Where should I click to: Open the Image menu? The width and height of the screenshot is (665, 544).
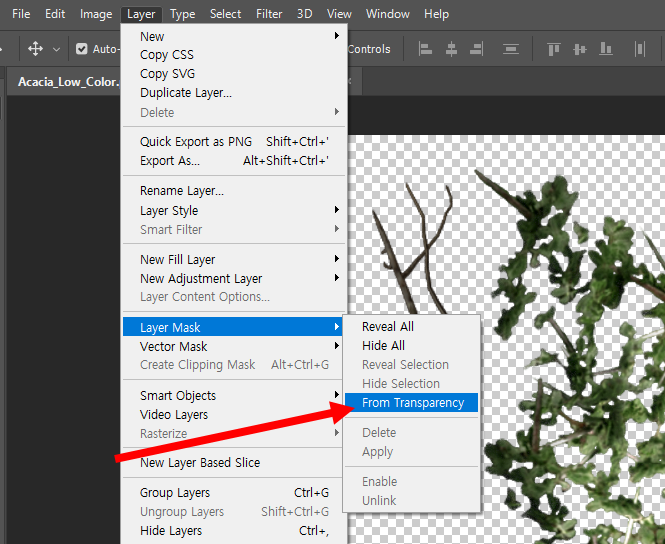coord(96,14)
